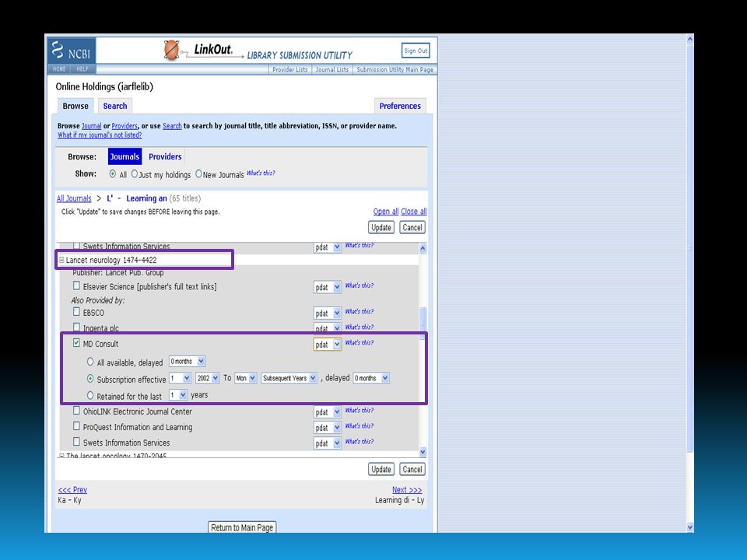This screenshot has height=560, width=747.
Task: Collapse the Lancet neurology 1474-4422 entry
Action: click(x=61, y=260)
